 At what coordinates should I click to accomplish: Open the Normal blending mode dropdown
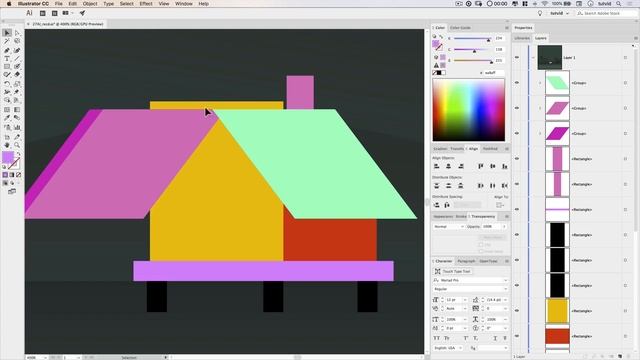click(x=449, y=227)
